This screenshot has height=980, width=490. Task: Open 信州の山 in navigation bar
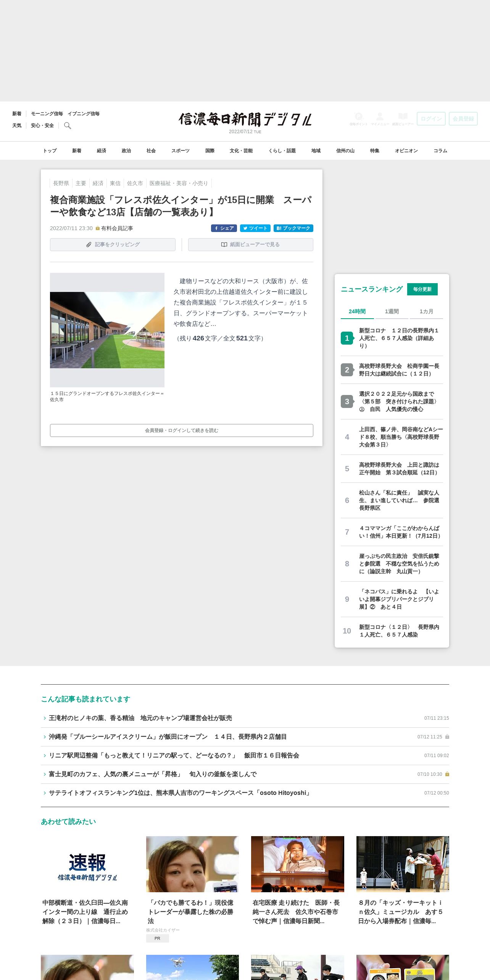[x=345, y=151]
